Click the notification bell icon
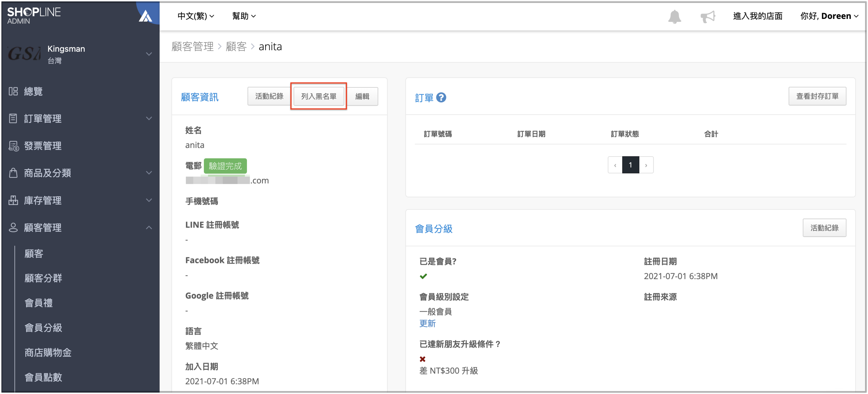Image resolution: width=868 pixels, height=394 pixels. click(674, 16)
